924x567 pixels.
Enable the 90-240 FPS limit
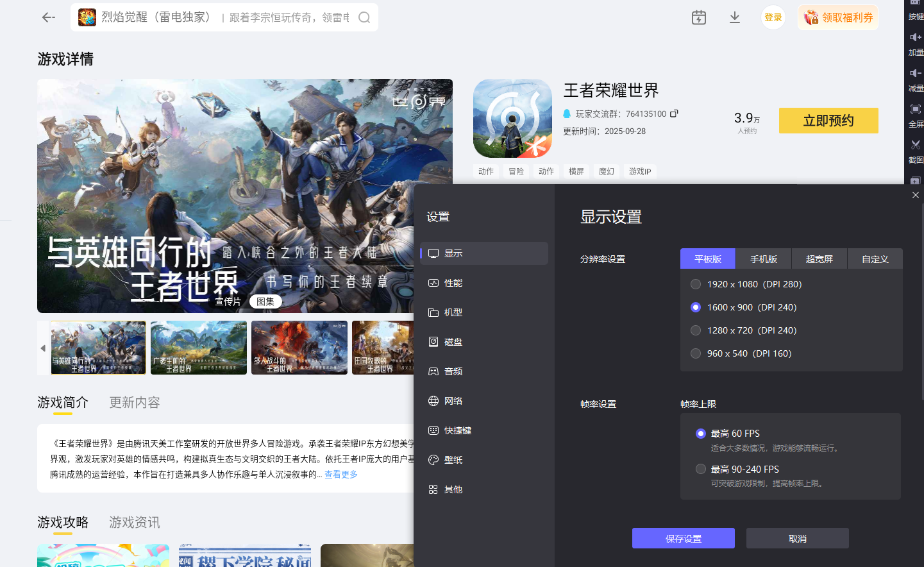(701, 469)
